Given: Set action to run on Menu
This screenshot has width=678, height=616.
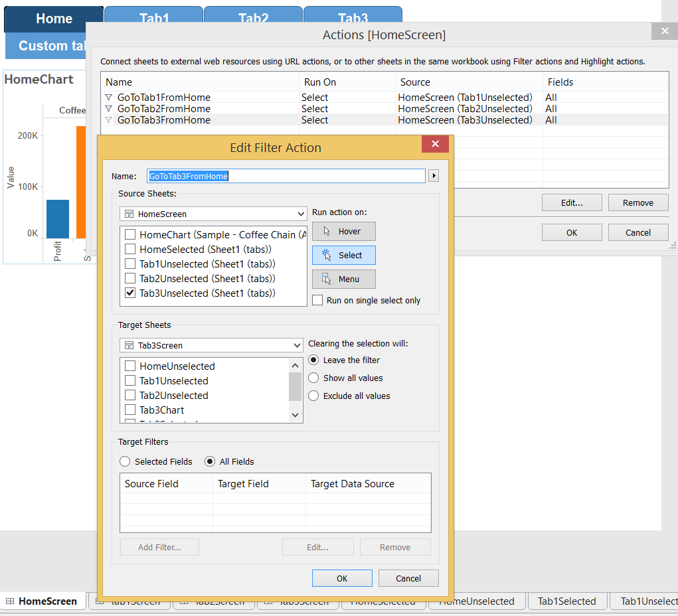Looking at the screenshot, I should click(x=343, y=279).
